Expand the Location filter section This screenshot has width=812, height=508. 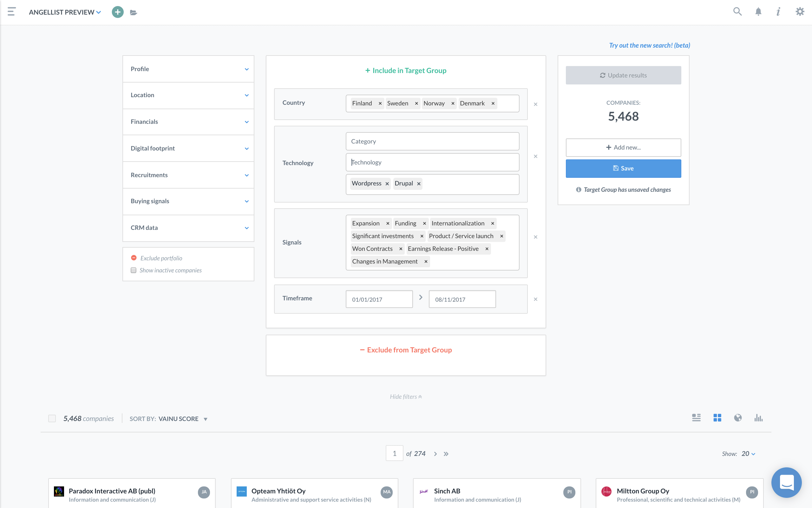pos(188,95)
